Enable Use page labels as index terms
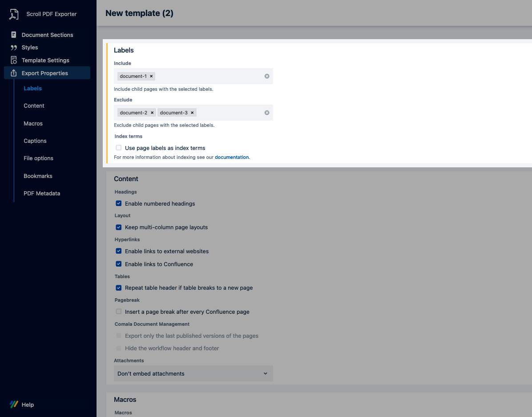532x417 pixels. [119, 148]
